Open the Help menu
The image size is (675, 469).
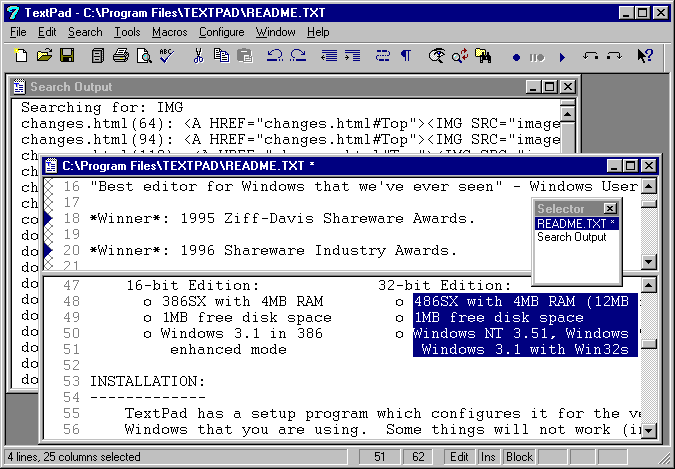318,32
